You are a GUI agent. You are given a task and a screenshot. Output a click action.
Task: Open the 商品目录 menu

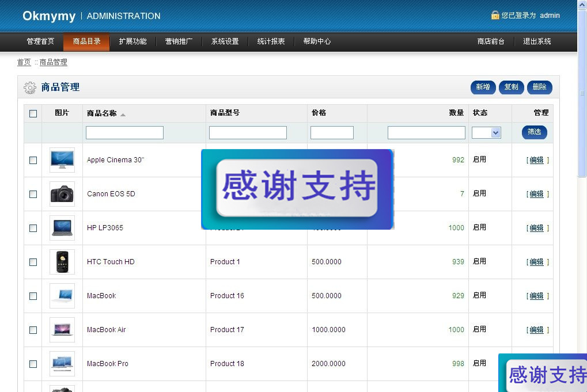tap(86, 41)
